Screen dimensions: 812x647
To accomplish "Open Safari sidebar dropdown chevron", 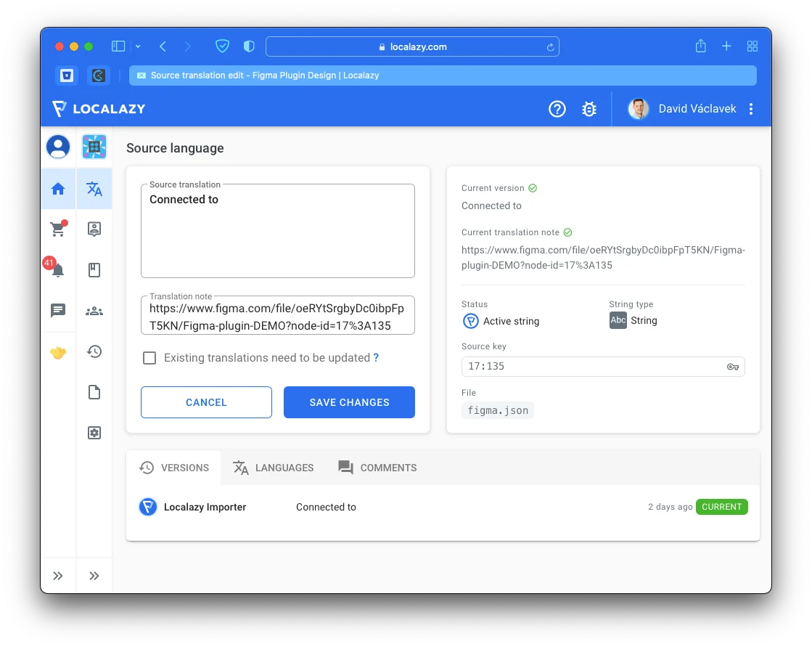I will click(x=138, y=46).
